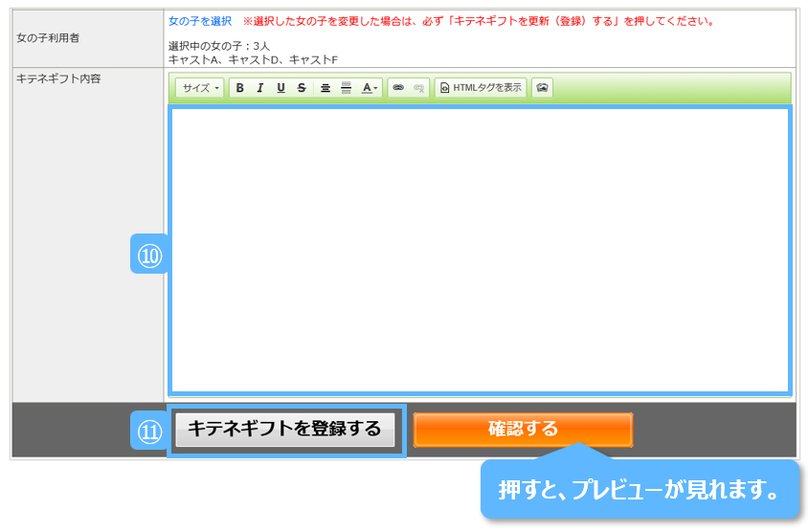Remove link with the unlink icon

[x=418, y=88]
